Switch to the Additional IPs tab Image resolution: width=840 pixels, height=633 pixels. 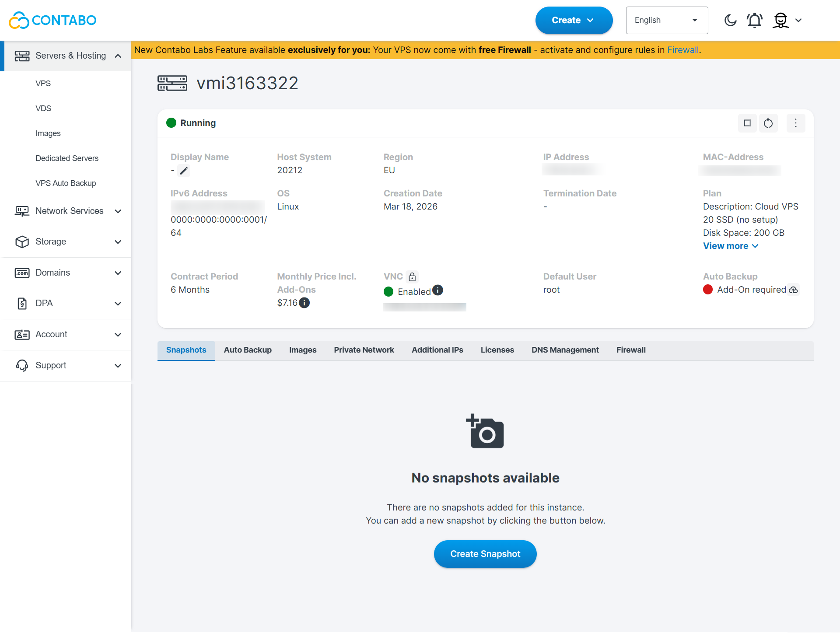[437, 350]
